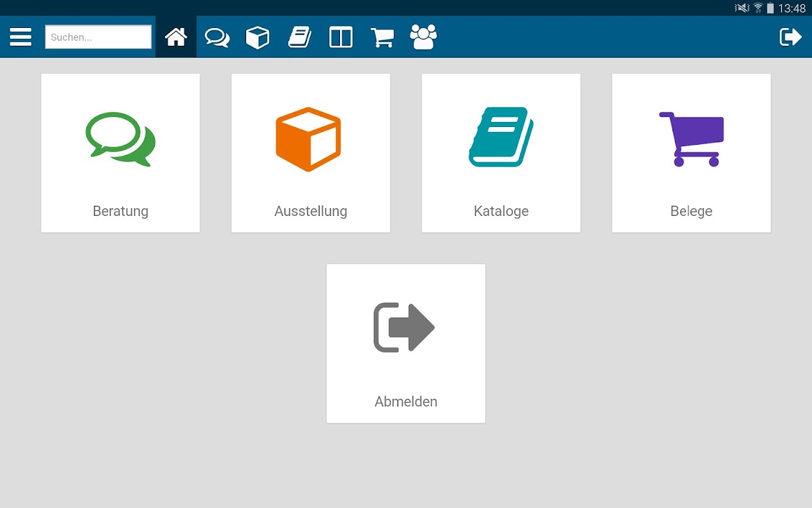Open the hamburger menu
This screenshot has height=508, width=812.
tap(20, 37)
